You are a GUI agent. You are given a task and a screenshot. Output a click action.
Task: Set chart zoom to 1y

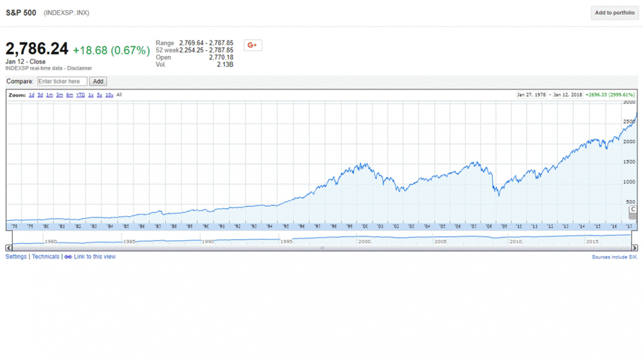pyautogui.click(x=91, y=95)
